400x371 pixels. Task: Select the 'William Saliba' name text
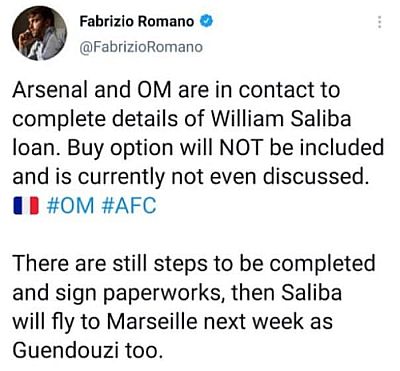click(281, 118)
